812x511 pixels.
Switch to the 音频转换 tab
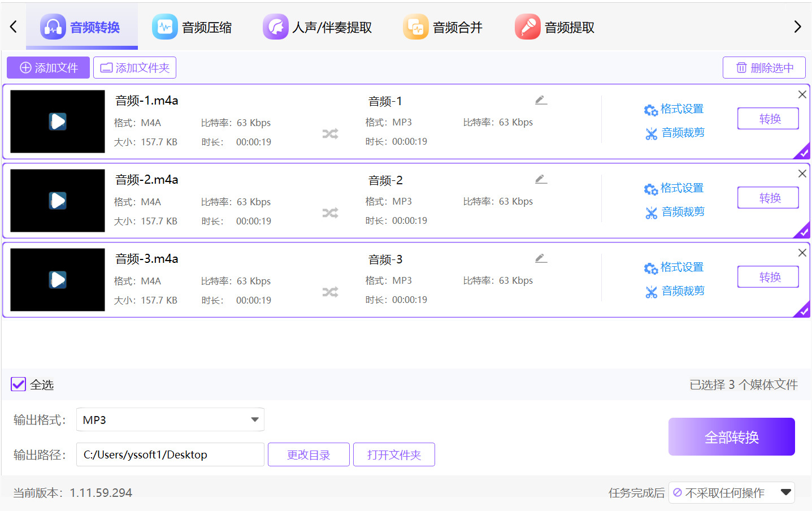click(82, 27)
